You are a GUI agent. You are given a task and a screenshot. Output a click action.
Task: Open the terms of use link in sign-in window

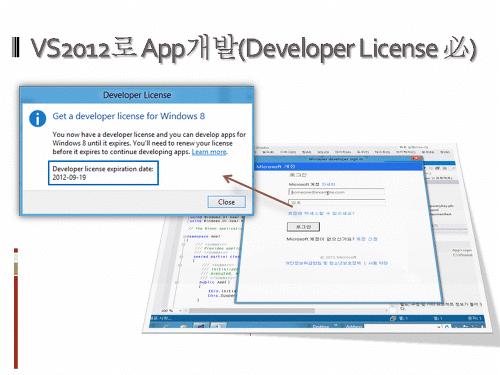378,263
